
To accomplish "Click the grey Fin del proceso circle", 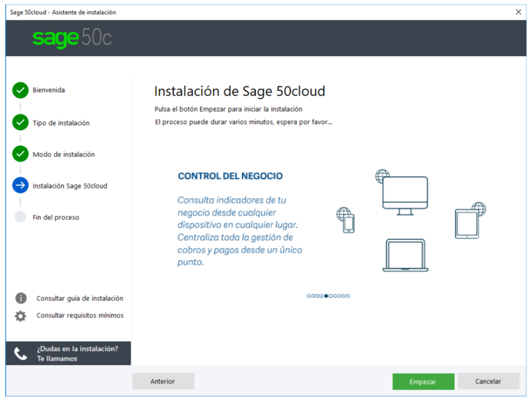I will click(20, 216).
